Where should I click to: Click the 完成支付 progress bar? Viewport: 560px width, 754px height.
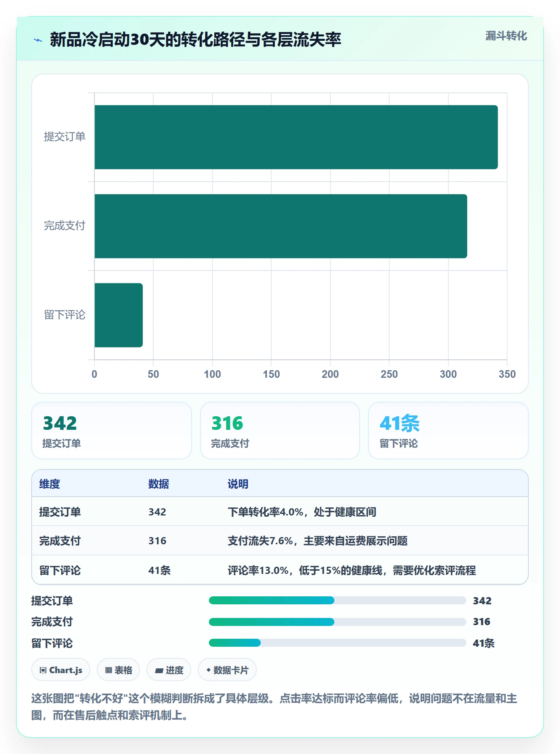(x=338, y=622)
